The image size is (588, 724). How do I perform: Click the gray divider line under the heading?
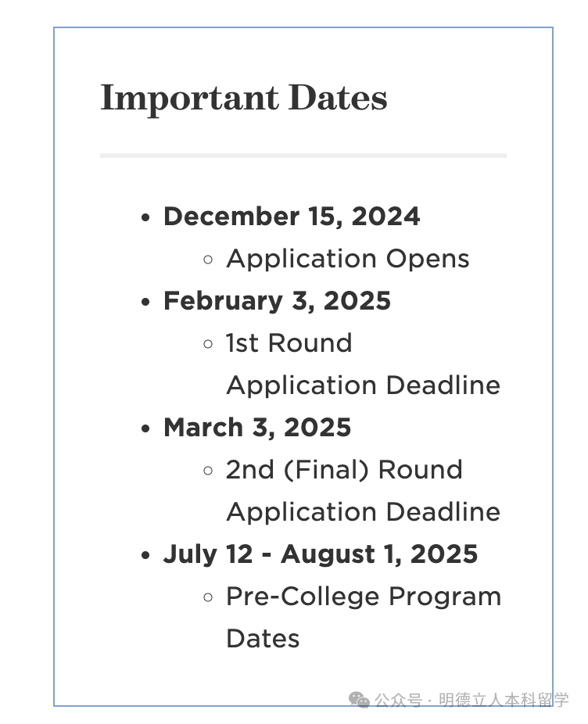[303, 156]
